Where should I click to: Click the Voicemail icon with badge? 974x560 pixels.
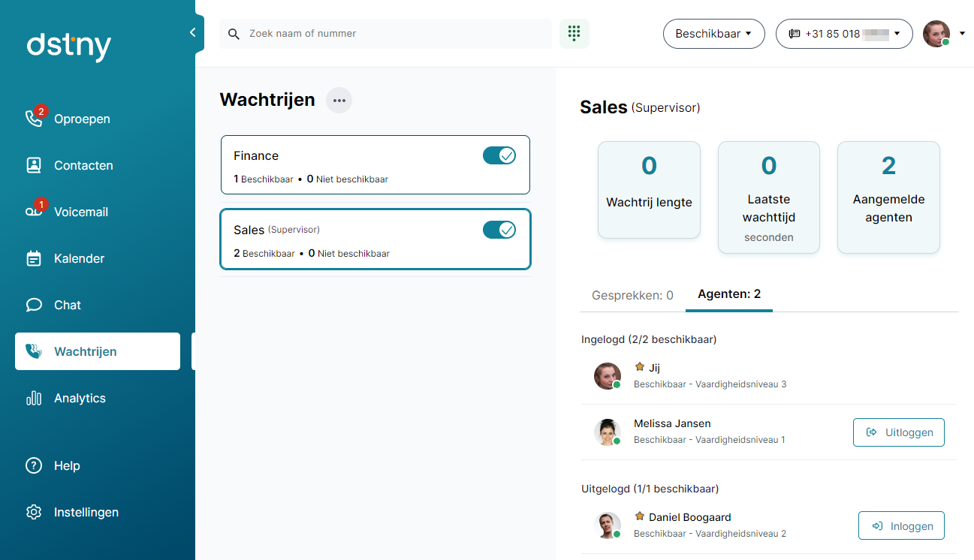tap(34, 212)
